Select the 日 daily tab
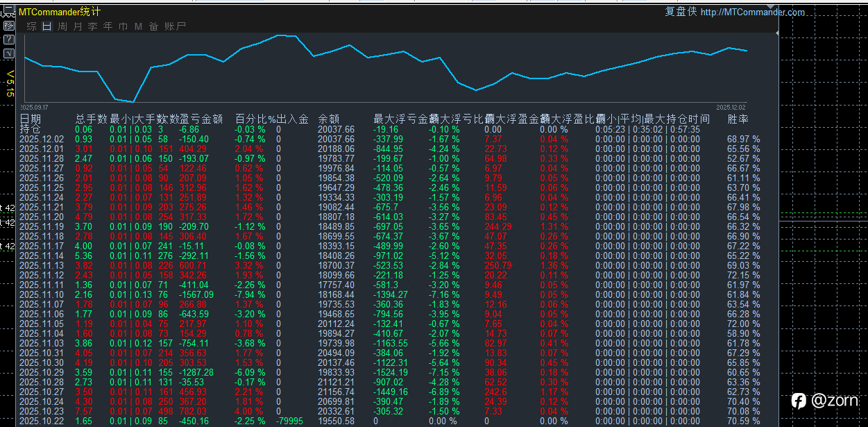Viewport: 868px width, 427px height. (x=46, y=26)
